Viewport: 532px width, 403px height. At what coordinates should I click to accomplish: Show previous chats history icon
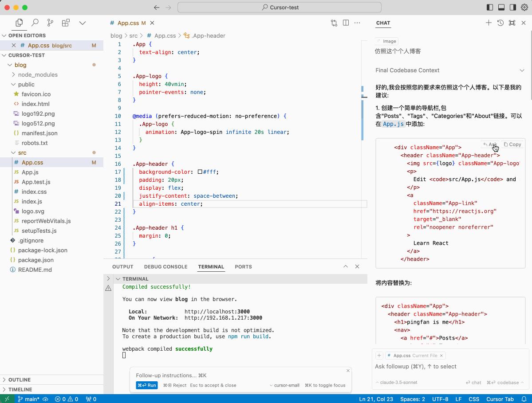pyautogui.click(x=500, y=23)
